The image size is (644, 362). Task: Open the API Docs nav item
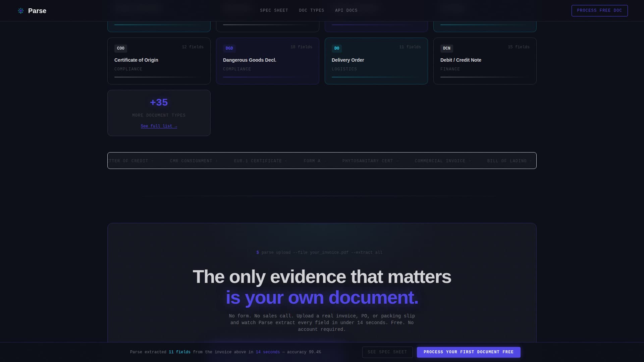point(346,10)
